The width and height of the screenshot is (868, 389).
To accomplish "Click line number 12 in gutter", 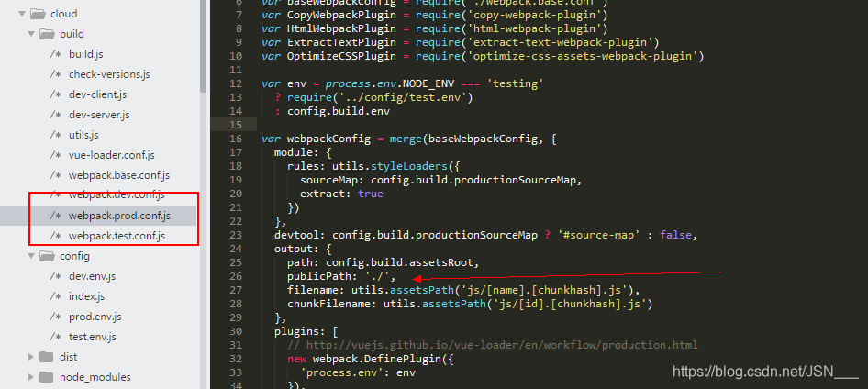I will point(235,83).
